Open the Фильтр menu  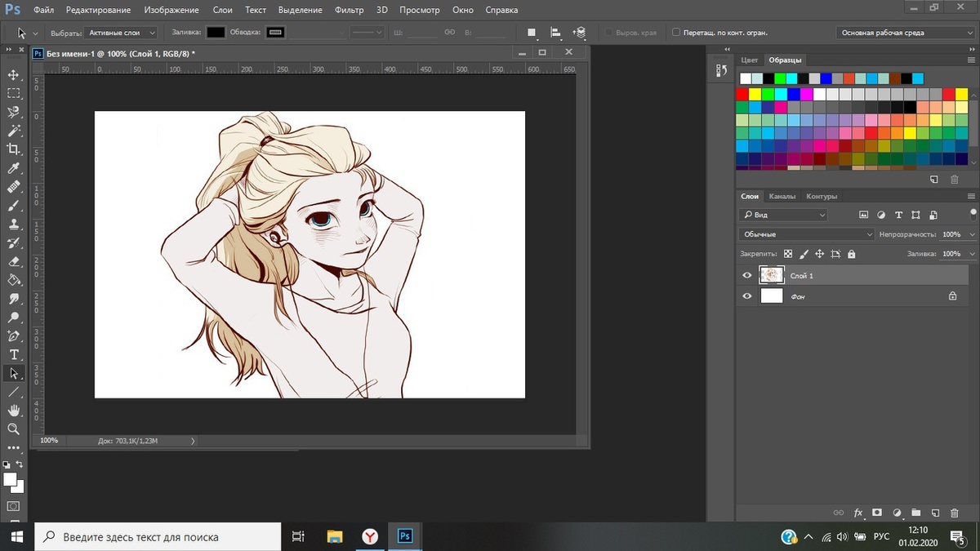tap(350, 11)
